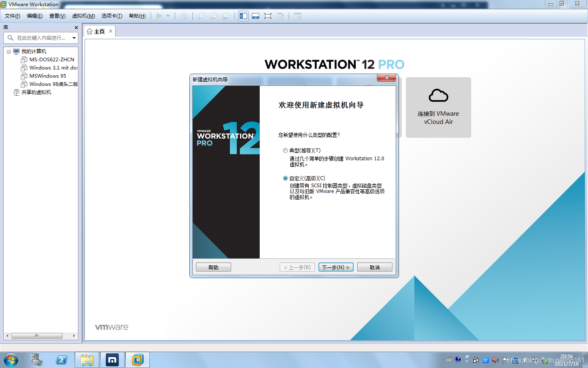
Task: Click the Show desktop button
Action: (x=585, y=360)
